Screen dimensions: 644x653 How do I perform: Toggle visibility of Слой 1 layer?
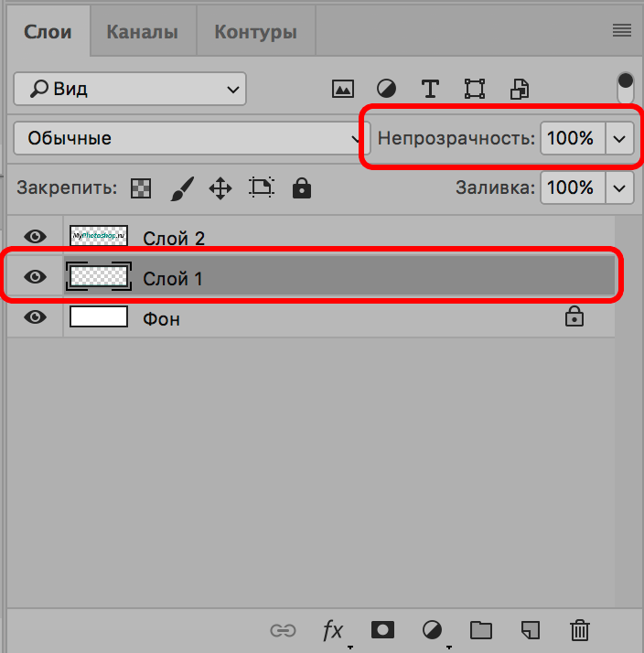click(x=35, y=277)
